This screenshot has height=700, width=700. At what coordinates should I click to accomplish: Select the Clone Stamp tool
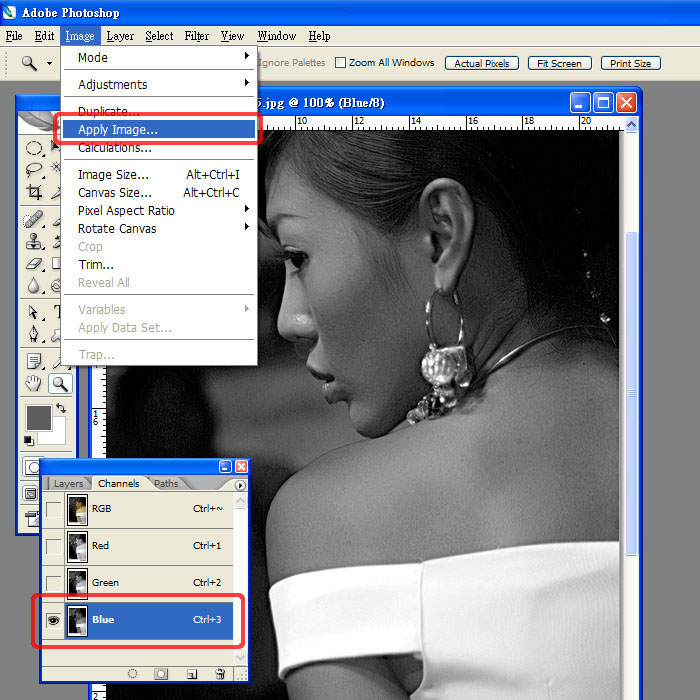(x=34, y=241)
